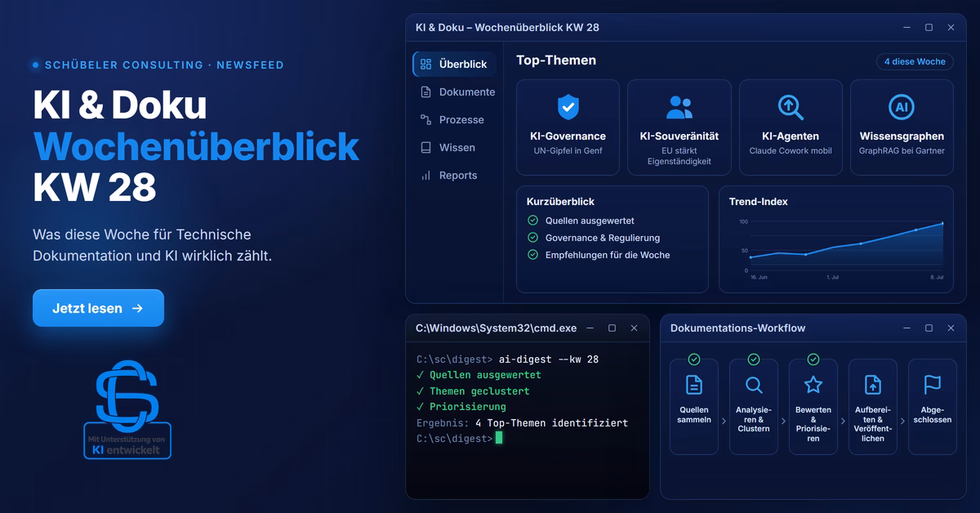980x513 pixels.
Task: Click the KI-Agenten magnifier icon
Action: pos(791,107)
